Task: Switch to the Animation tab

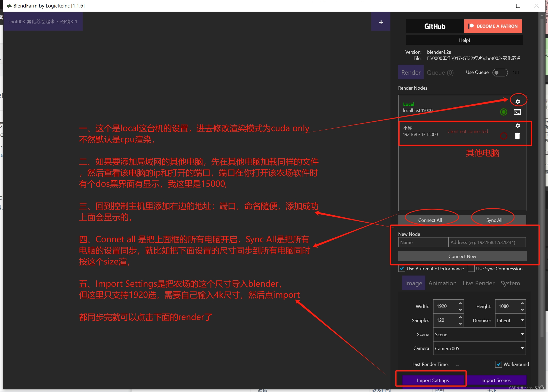Action: pos(442,283)
